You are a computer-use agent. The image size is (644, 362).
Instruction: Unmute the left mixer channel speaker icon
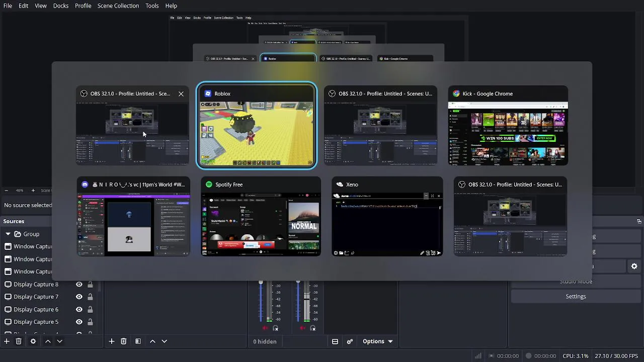265,328
